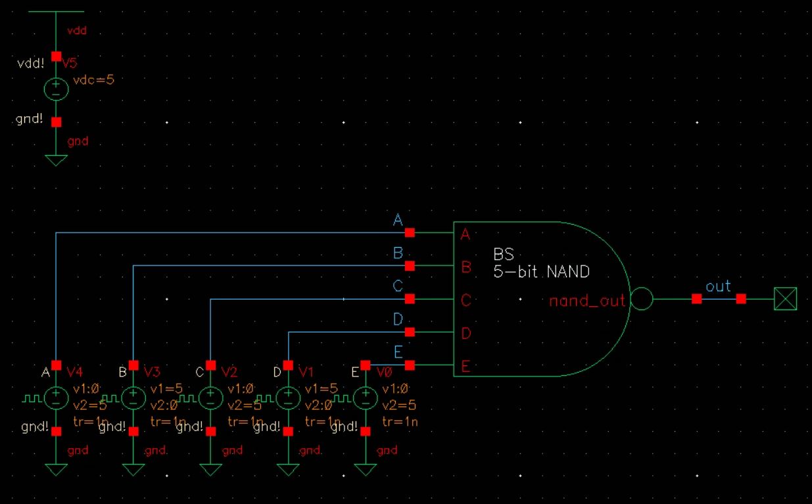
Task: Click the '5-bit NAND' symbol text
Action: coord(541,271)
